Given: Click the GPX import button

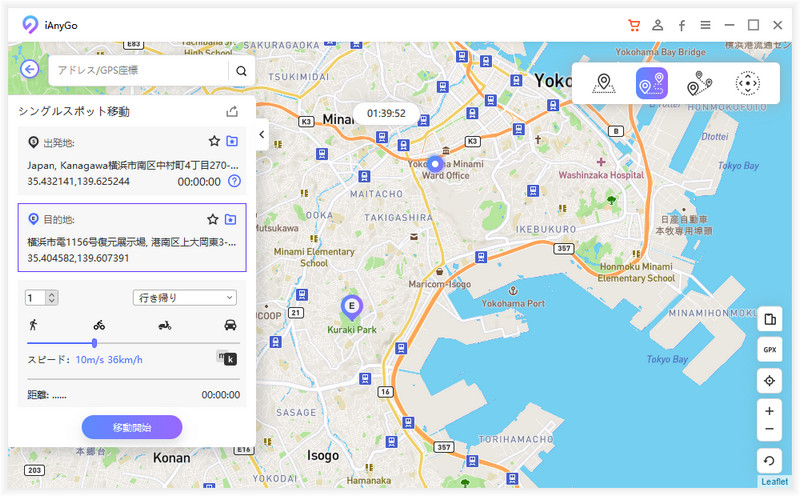Looking at the screenshot, I should point(769,350).
